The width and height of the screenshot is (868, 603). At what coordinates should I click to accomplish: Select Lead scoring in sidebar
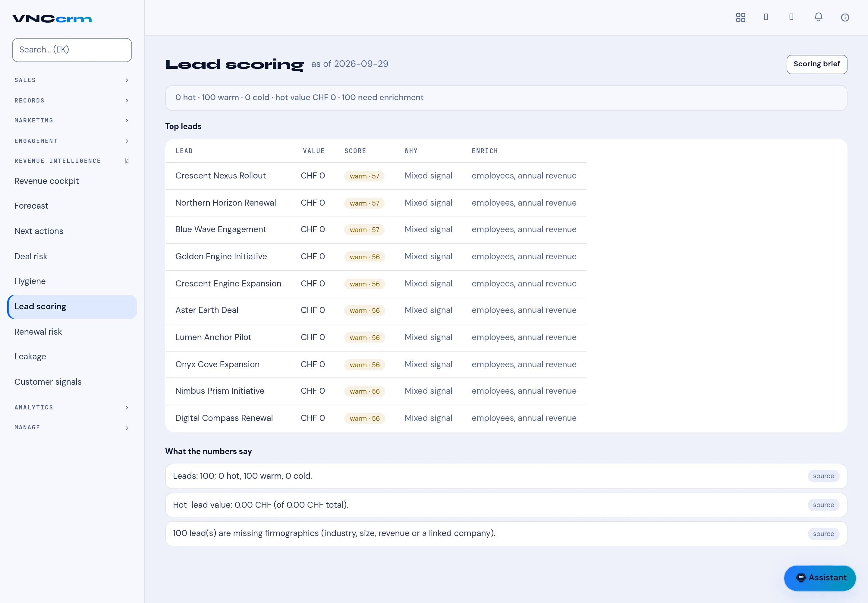72,306
